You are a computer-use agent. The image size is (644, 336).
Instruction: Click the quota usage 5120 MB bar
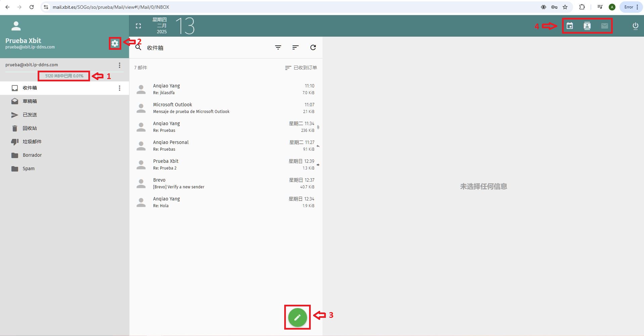[x=64, y=76]
